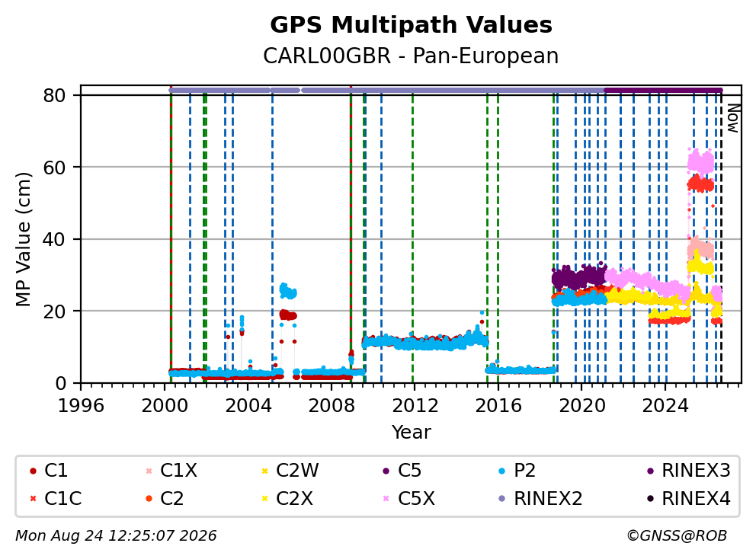Click the CARL00GBR - Pan-European subtitle
The width and height of the screenshot is (756, 559).
coord(411,56)
